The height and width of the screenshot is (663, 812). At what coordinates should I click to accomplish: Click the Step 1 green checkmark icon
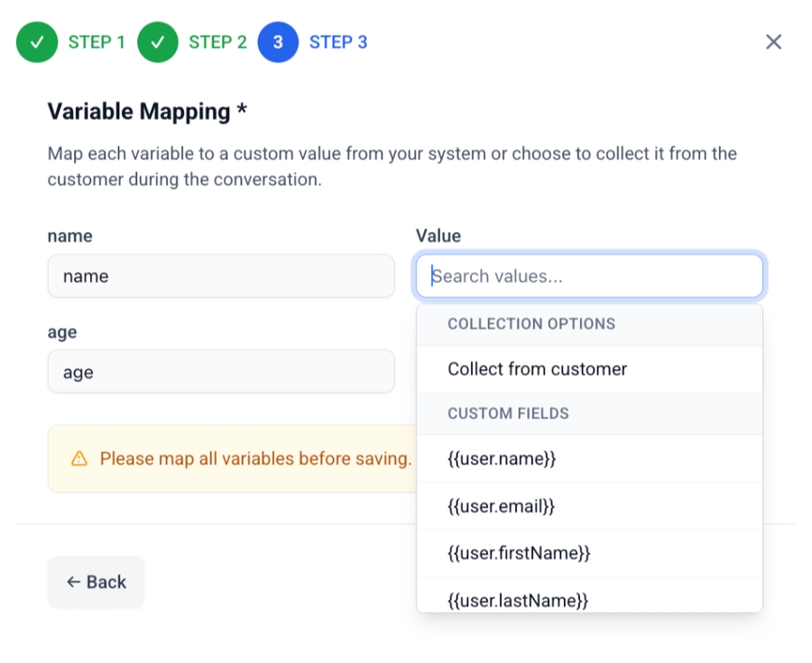[x=37, y=42]
